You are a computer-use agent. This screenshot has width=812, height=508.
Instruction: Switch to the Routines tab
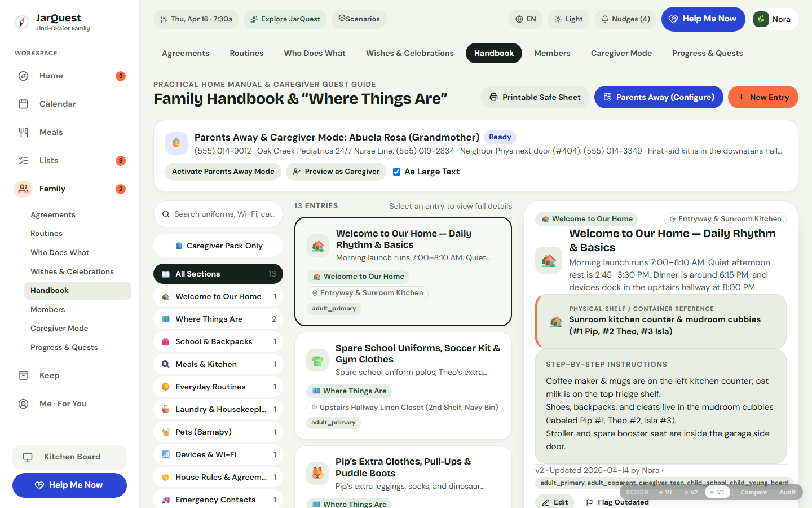pos(246,53)
